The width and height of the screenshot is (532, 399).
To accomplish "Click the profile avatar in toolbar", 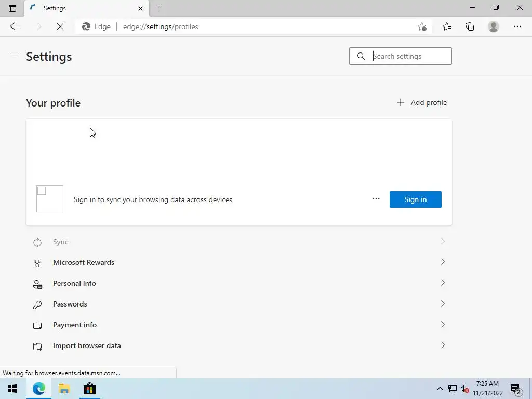I will point(494,26).
